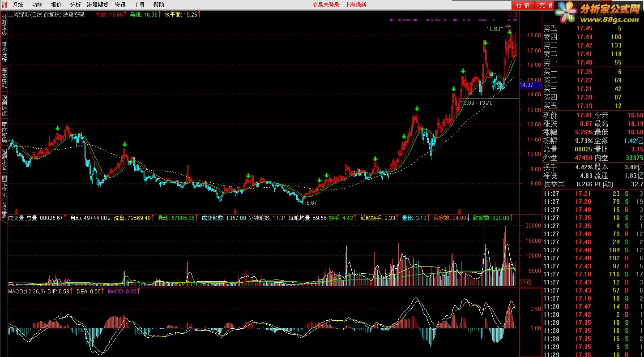Click the 量比: 3.13 indicator value
Image resolution: width=644 pixels, height=357 pixels.
pos(415,218)
